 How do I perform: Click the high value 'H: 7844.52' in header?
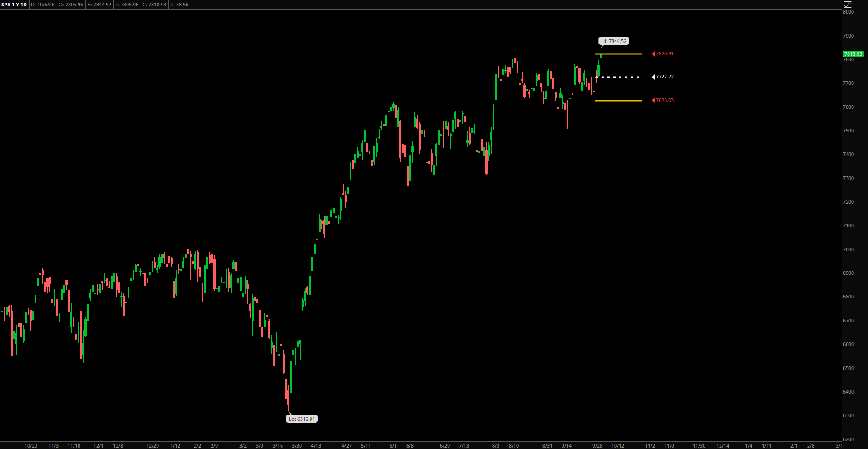tap(99, 5)
